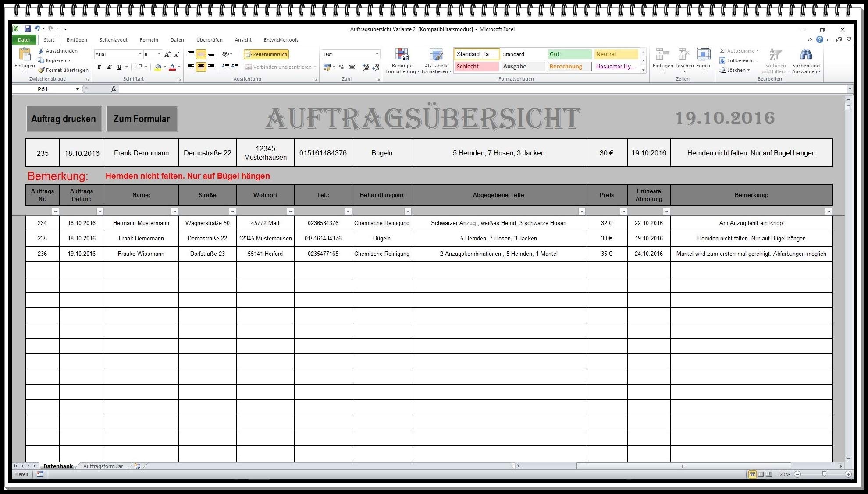Select cell with name Frauke Wissmann

[x=141, y=254]
